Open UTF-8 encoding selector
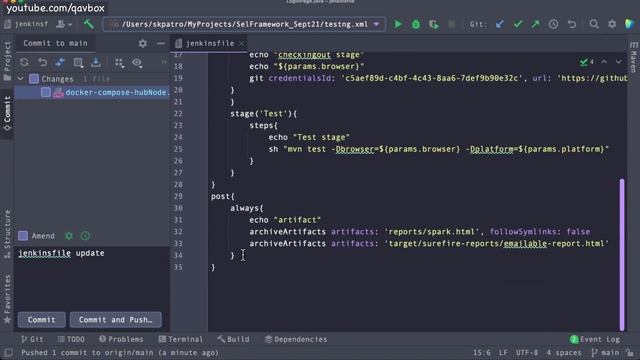The image size is (640, 360). pos(527,352)
